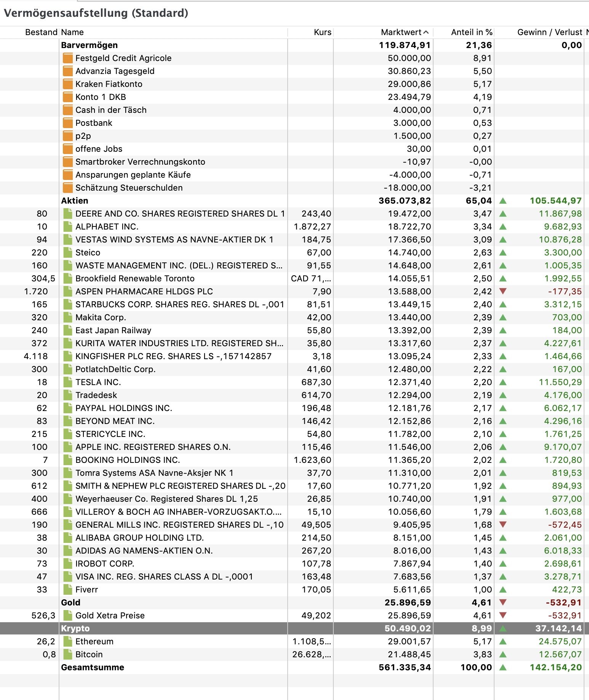Screen dimensions: 589x700
Task: Click the orange Festgeld Credit Agricole account icon
Action: (x=68, y=58)
